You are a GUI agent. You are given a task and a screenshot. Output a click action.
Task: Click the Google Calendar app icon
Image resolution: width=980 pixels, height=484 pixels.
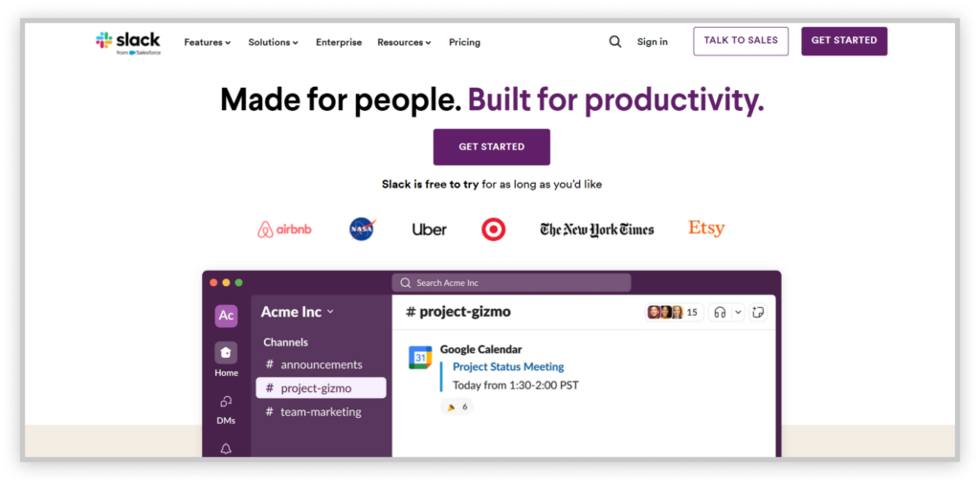coord(421,357)
